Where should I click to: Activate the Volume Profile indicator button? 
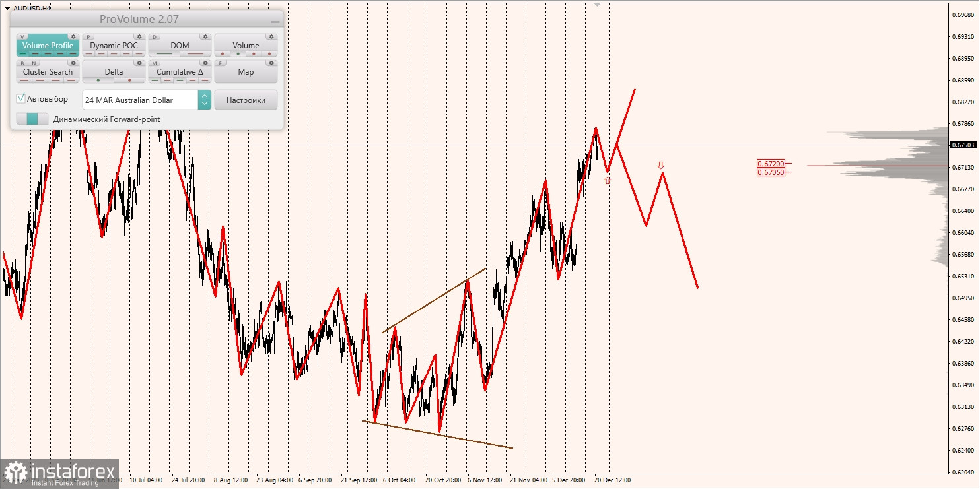pyautogui.click(x=48, y=46)
